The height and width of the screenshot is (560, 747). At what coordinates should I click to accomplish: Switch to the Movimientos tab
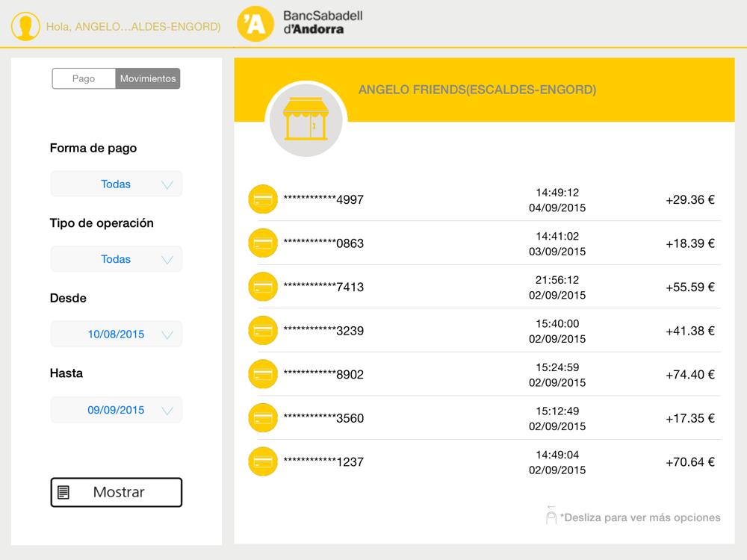148,78
